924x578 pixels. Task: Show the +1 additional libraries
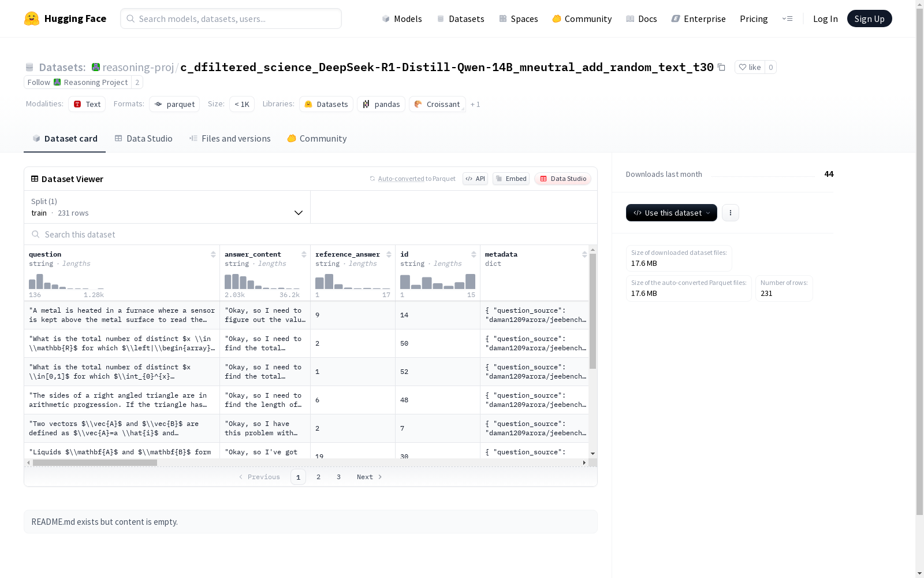pyautogui.click(x=475, y=104)
